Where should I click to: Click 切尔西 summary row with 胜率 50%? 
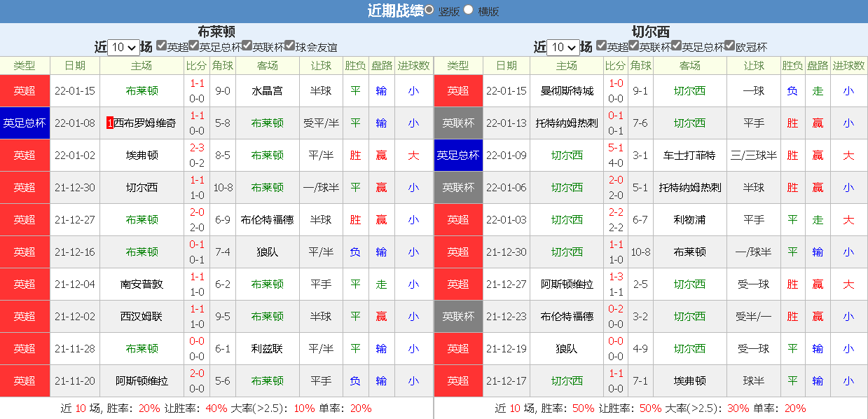651,408
